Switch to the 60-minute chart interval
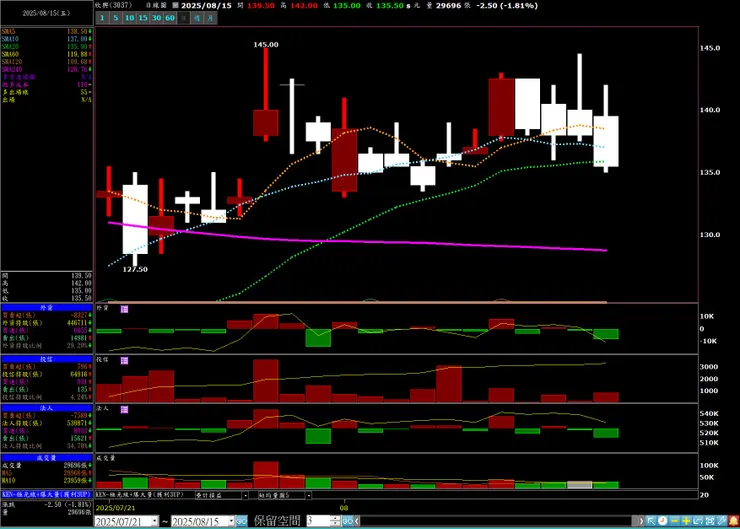740x529 pixels. [x=170, y=18]
